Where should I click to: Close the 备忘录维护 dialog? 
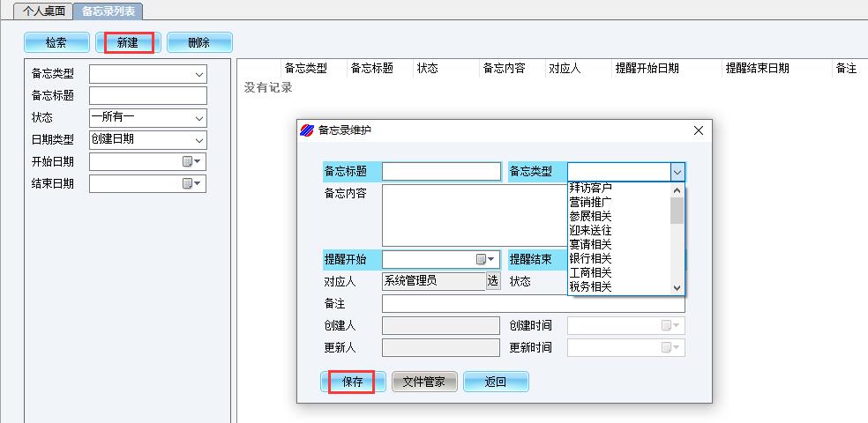tap(699, 130)
